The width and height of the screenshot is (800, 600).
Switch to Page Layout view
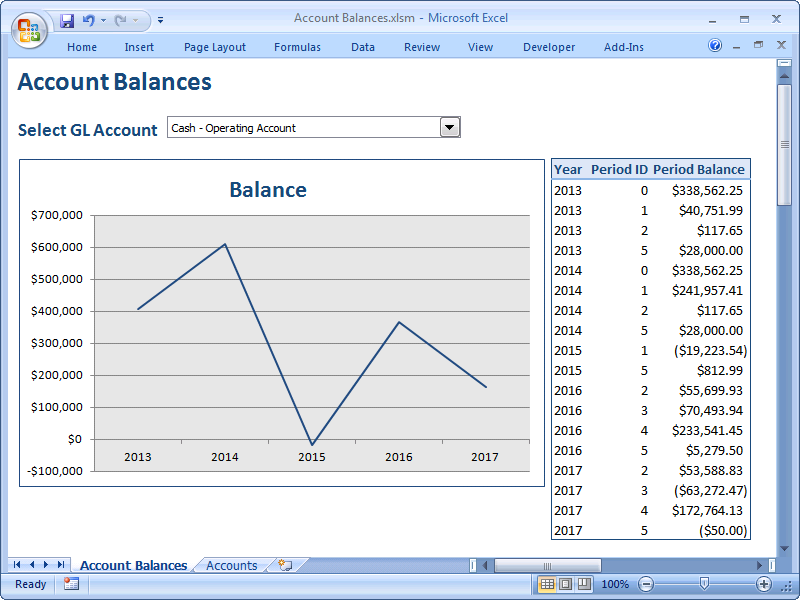(565, 584)
